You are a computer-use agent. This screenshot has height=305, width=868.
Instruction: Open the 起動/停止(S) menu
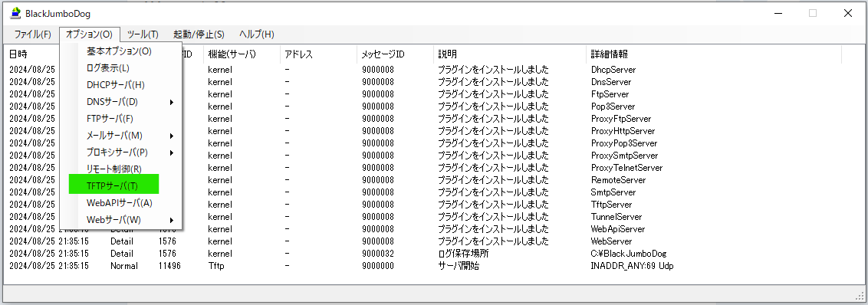pos(199,34)
